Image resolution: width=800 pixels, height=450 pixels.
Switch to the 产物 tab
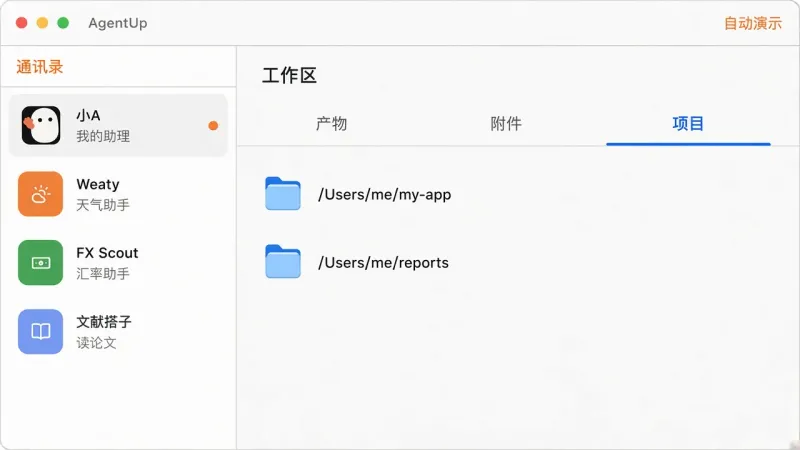[x=331, y=123]
